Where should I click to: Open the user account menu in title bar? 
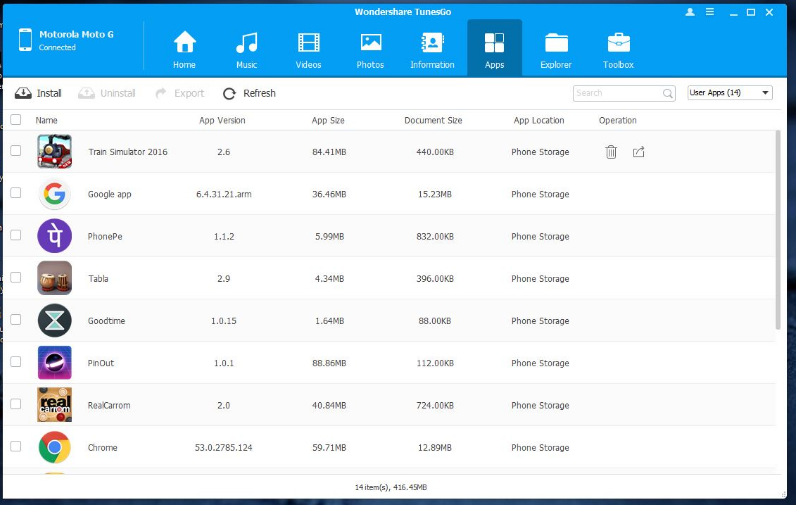690,12
